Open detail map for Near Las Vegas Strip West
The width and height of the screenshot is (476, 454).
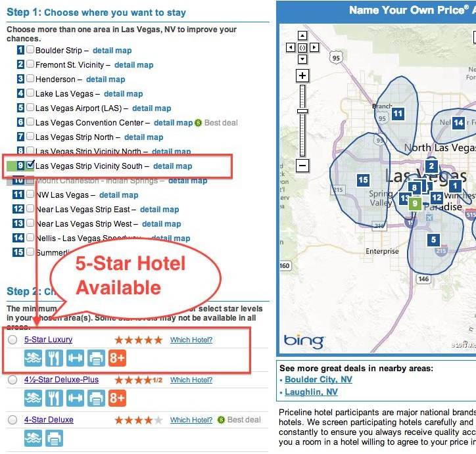162,224
